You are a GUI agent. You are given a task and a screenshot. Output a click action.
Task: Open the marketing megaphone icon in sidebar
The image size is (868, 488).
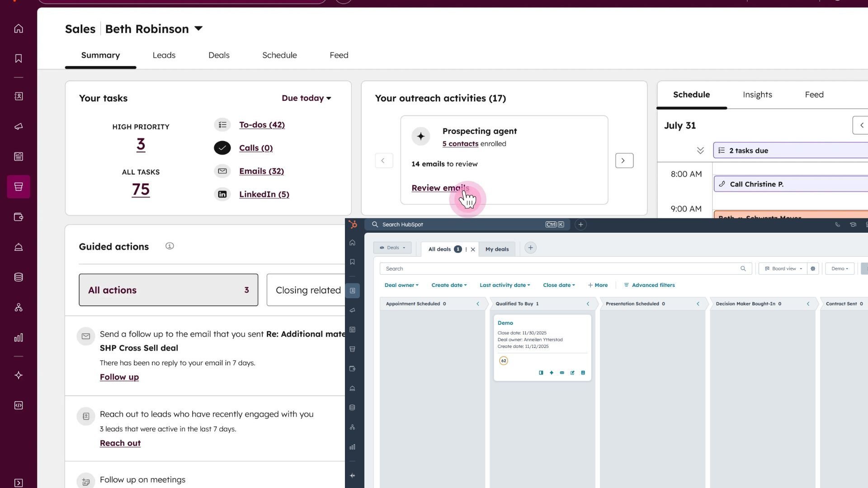click(19, 127)
